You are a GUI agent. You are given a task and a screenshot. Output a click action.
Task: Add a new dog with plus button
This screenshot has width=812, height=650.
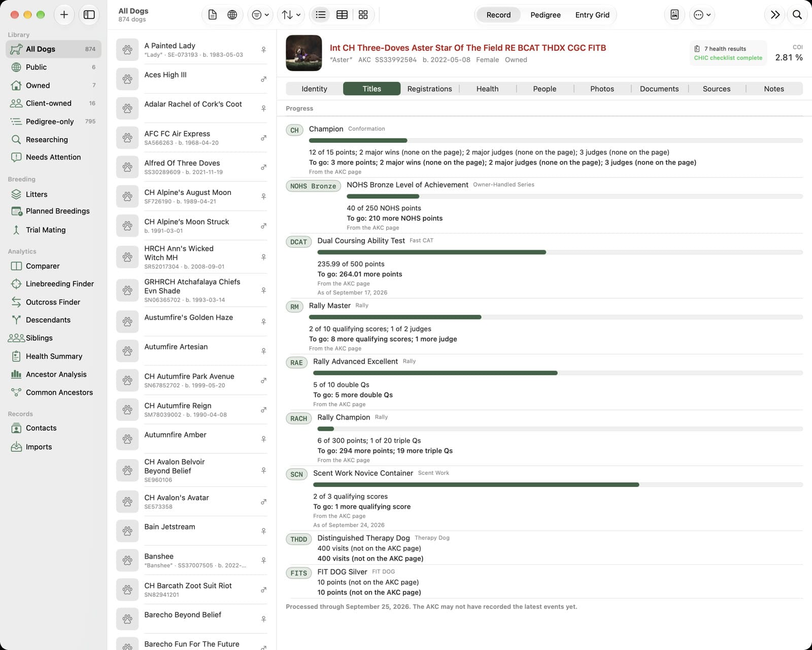(x=64, y=15)
